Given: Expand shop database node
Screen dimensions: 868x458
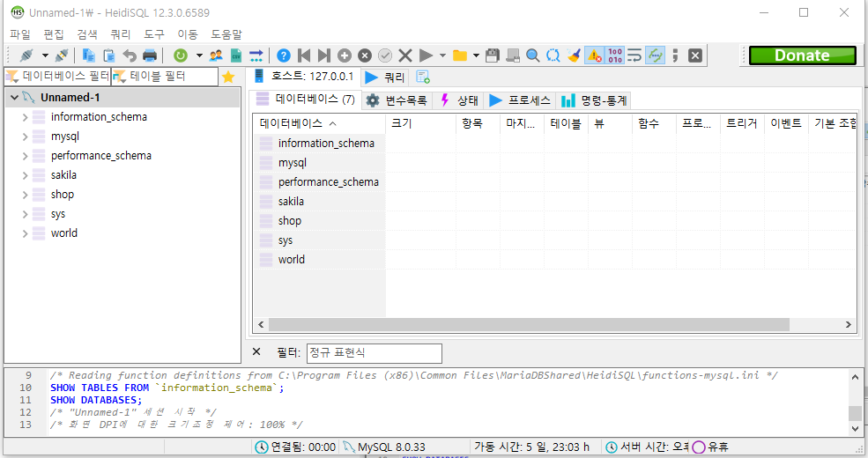Looking at the screenshot, I should pos(25,195).
